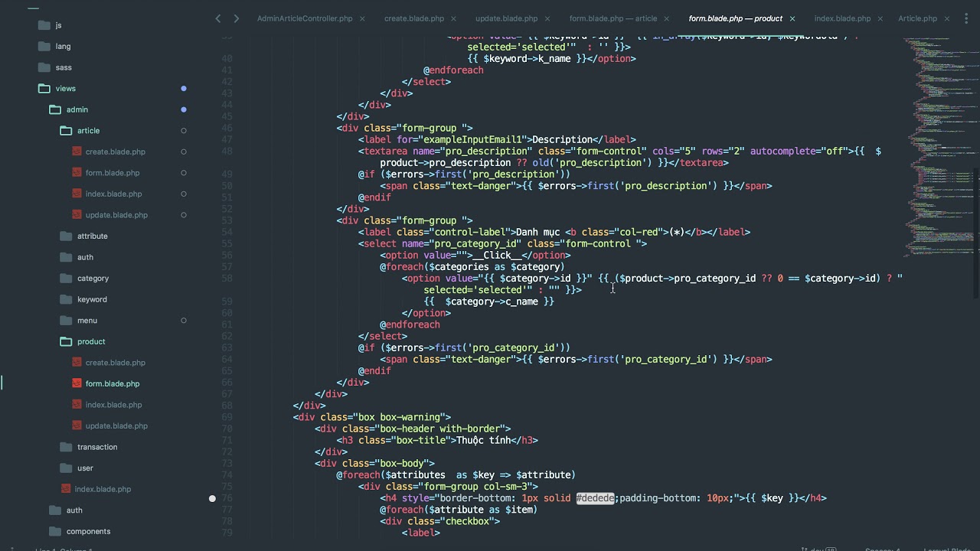Expand the category folder
Viewport: 980px width, 551px height.
pos(66,279)
